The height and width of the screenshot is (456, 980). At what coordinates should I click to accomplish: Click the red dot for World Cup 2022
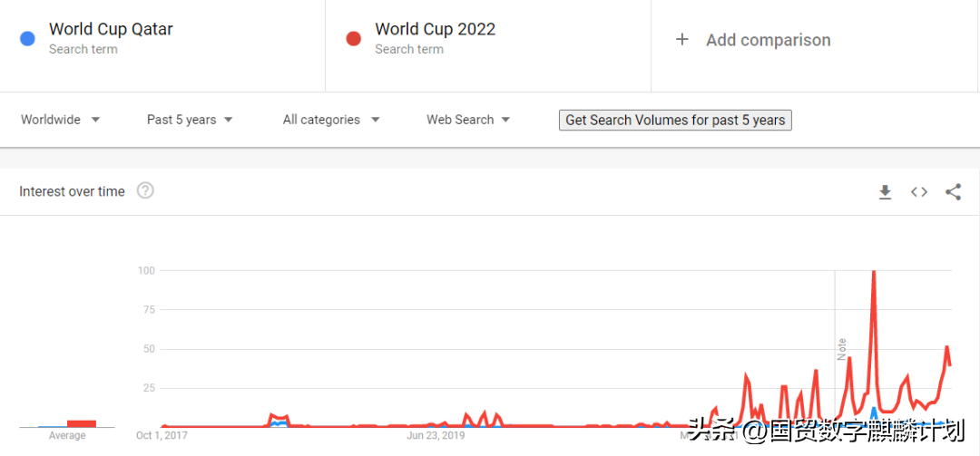tap(354, 39)
